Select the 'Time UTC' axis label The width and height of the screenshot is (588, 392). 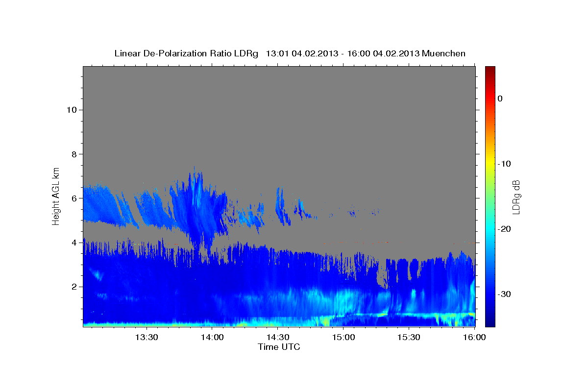pyautogui.click(x=279, y=347)
